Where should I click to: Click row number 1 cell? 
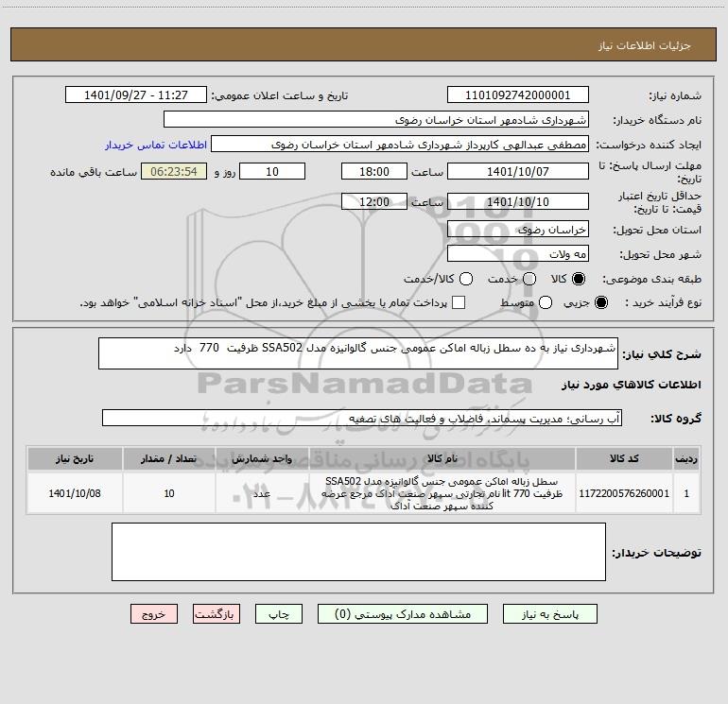(x=686, y=493)
